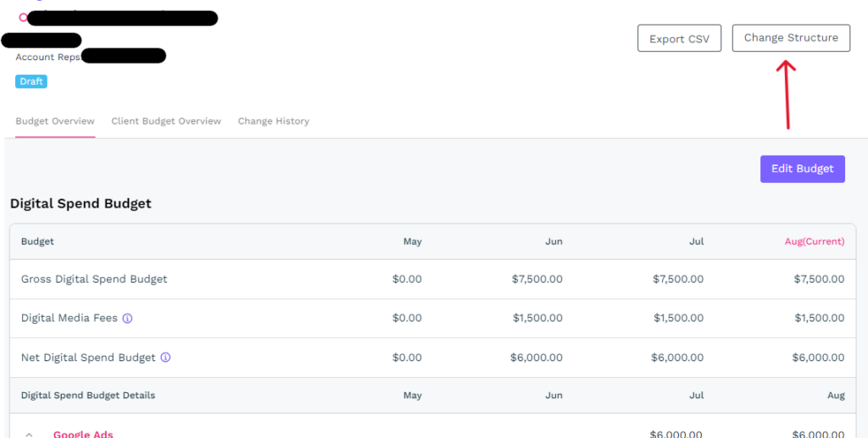Collapse the Google Ads row chevron

tap(29, 434)
